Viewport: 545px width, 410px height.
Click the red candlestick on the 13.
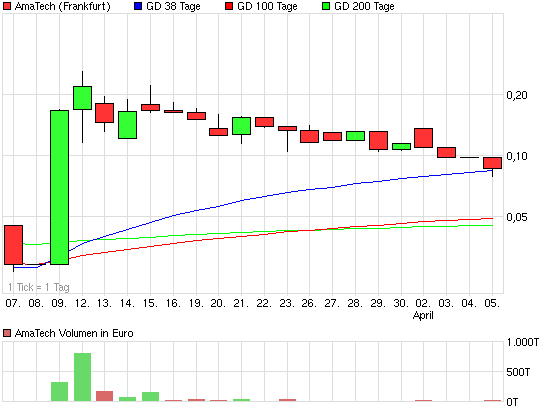(105, 113)
